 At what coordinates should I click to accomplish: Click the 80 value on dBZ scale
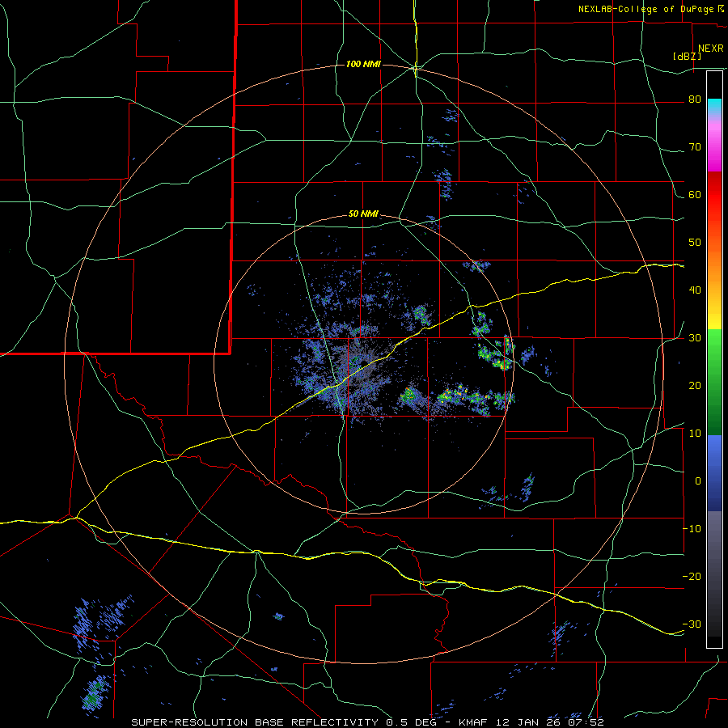tap(695, 99)
